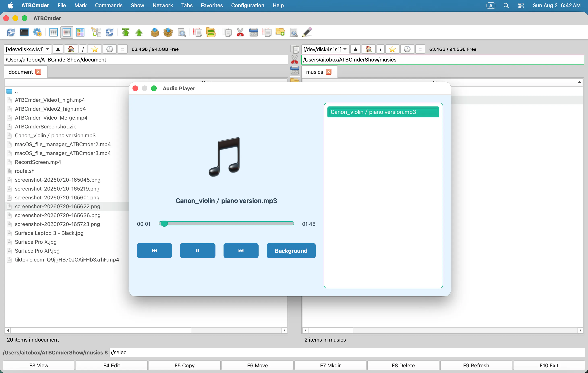Switch to thumbnail grid view icon
The image size is (588, 373).
[x=80, y=32]
